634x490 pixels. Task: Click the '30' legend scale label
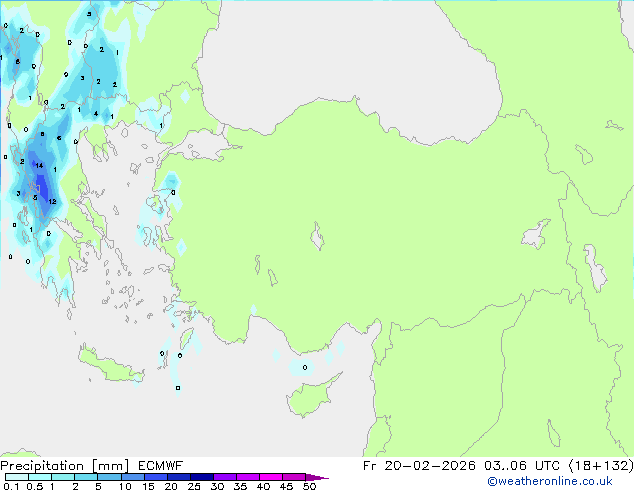tap(217, 486)
